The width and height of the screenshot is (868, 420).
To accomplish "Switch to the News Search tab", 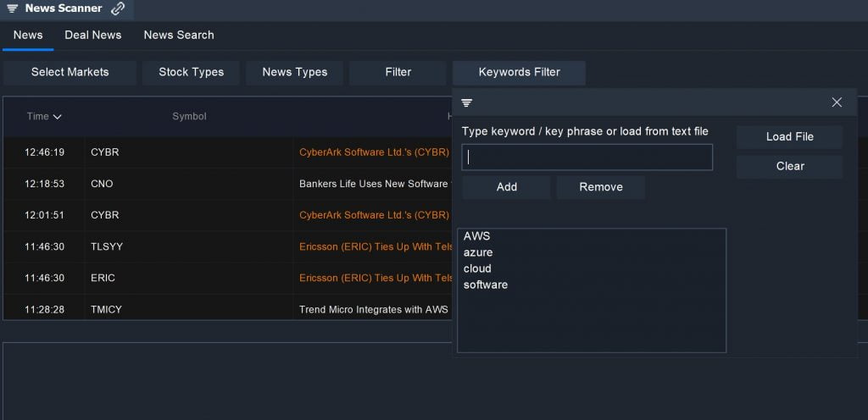I will [179, 35].
